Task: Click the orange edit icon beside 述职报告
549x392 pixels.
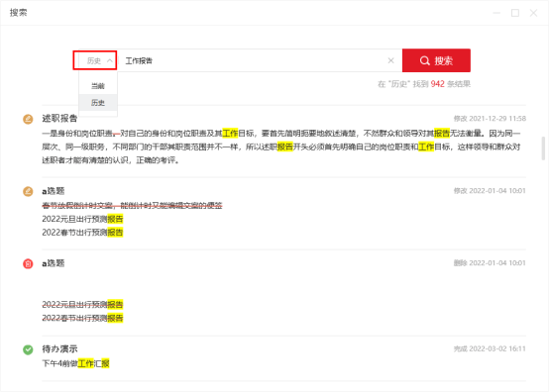Action: [x=28, y=119]
